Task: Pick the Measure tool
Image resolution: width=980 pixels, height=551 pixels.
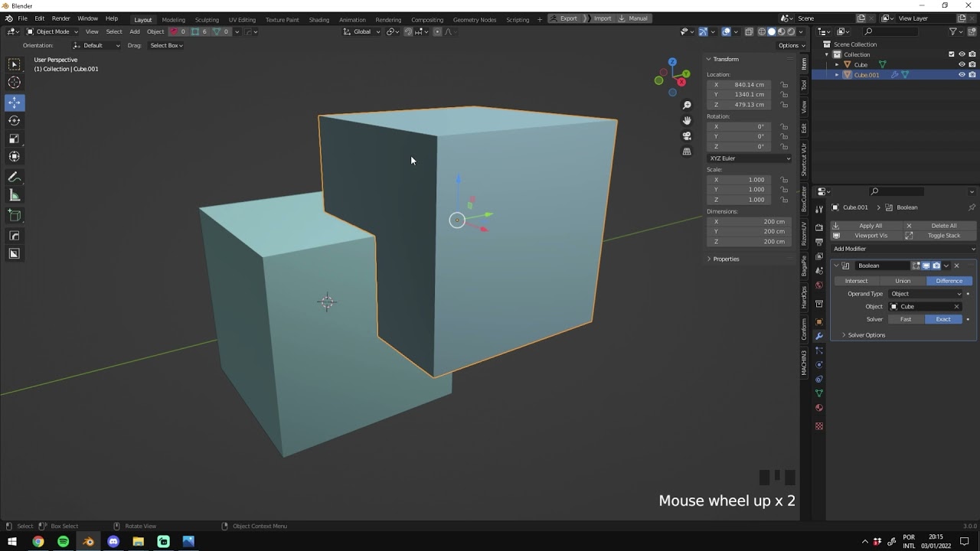Action: point(14,195)
